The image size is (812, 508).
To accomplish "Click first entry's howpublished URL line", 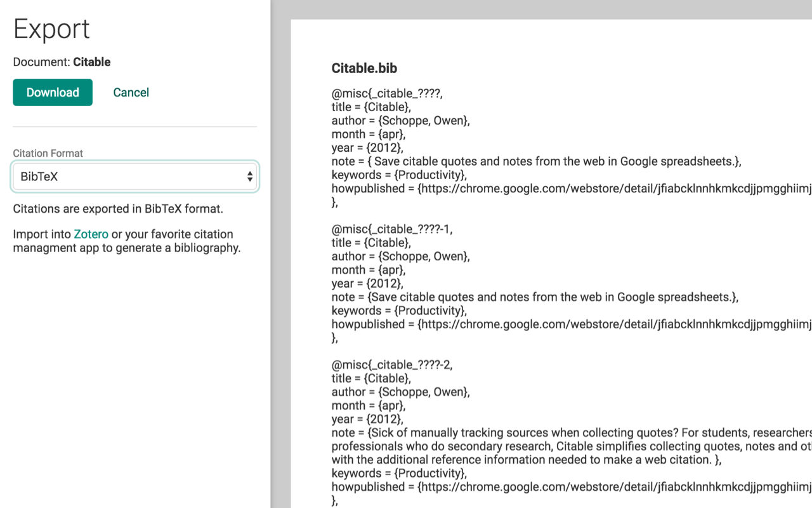I will (x=571, y=189).
